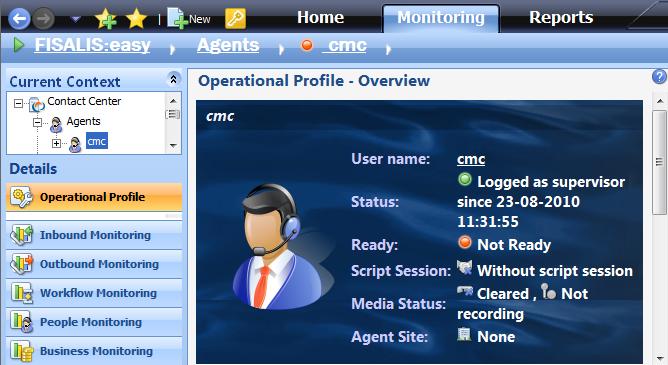This screenshot has height=365, width=668.
Task: Expand the arrow after FISALIS:easy breadcrumb
Action: tap(172, 49)
